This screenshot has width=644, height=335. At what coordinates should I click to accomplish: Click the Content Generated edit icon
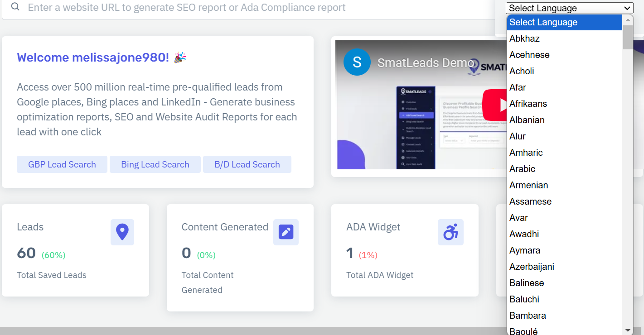tap(286, 232)
